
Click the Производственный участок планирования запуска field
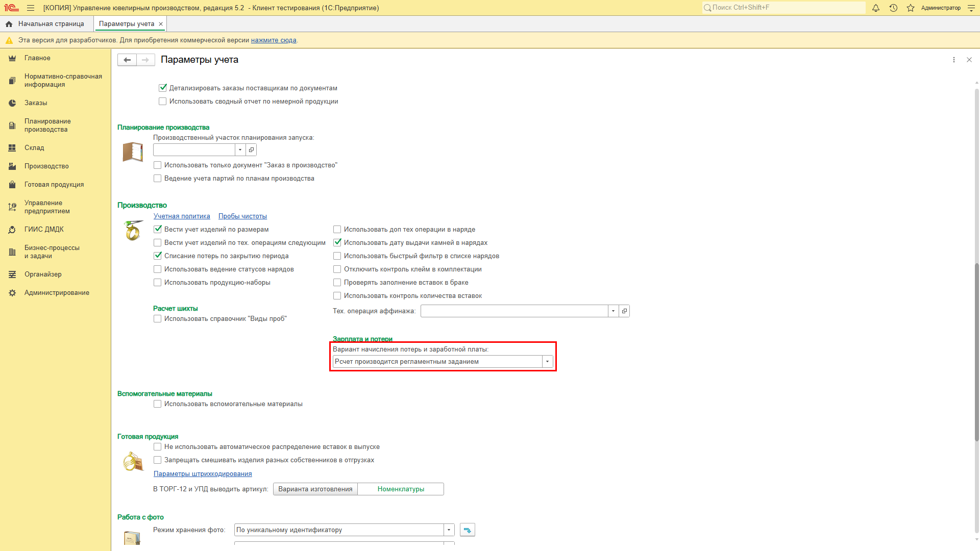[194, 149]
